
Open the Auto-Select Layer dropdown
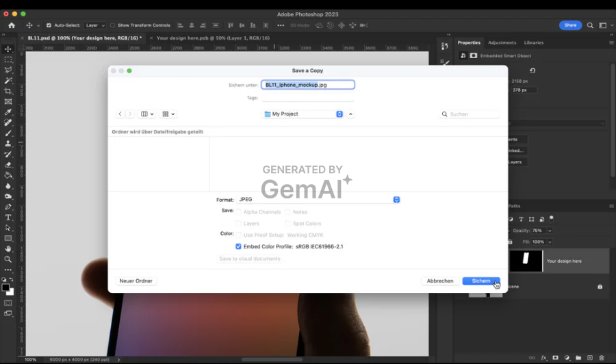pos(95,25)
